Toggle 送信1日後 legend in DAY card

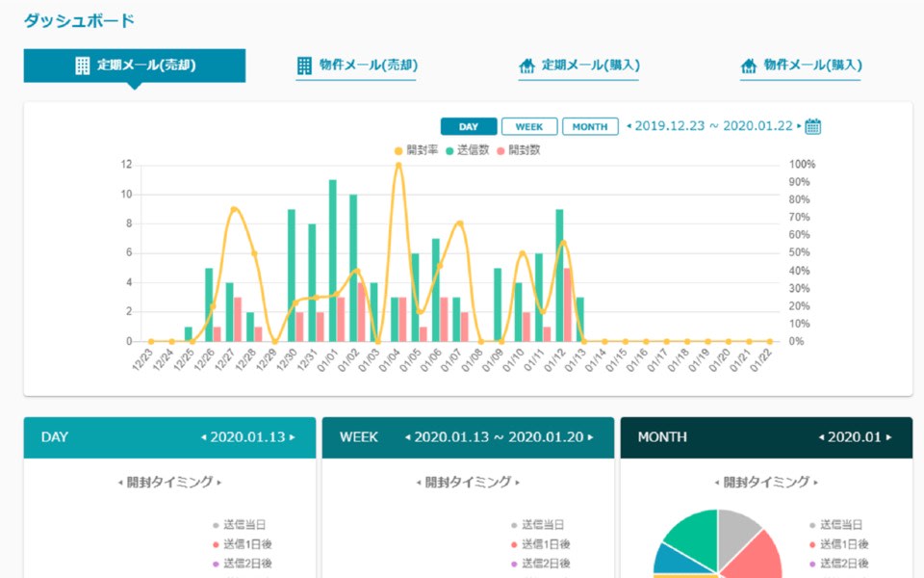click(243, 544)
